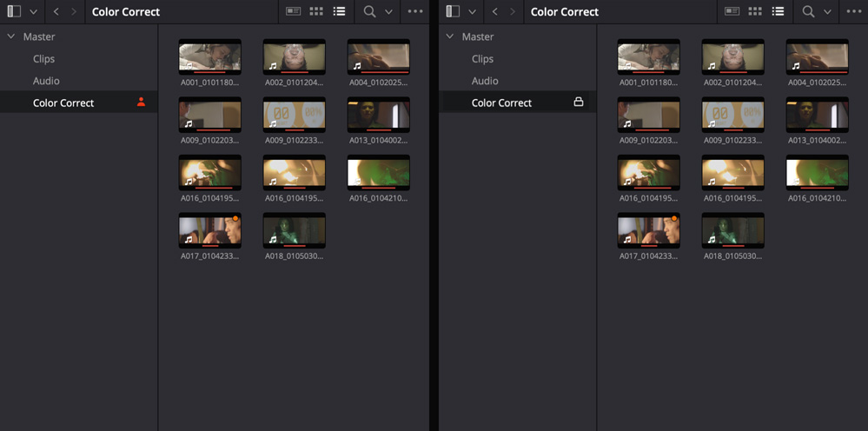Go back in left panel navigation
Screen dimensions: 868x431
pyautogui.click(x=56, y=11)
